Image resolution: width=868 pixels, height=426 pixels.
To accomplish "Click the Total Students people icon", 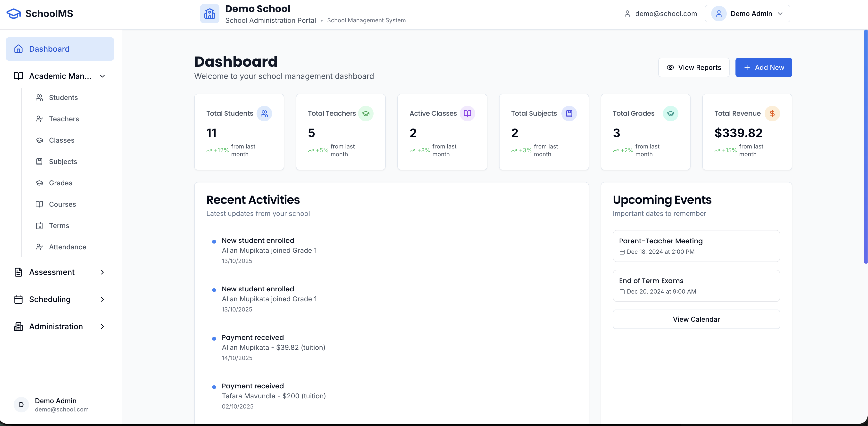I will pyautogui.click(x=264, y=114).
